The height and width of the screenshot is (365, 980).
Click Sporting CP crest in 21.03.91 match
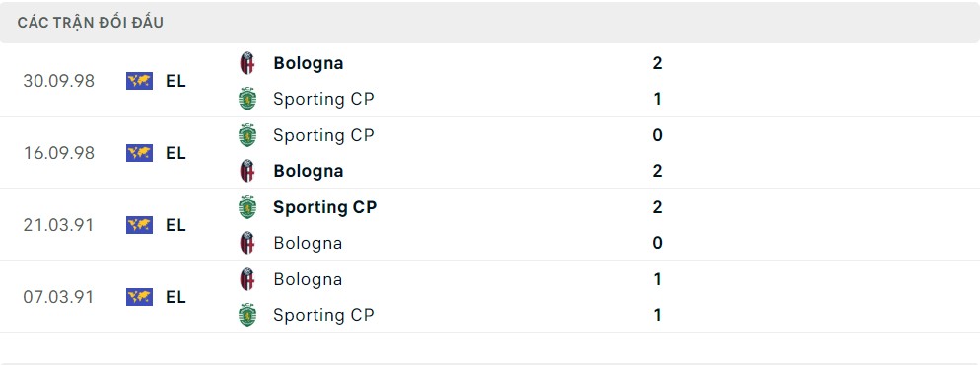coord(247,207)
